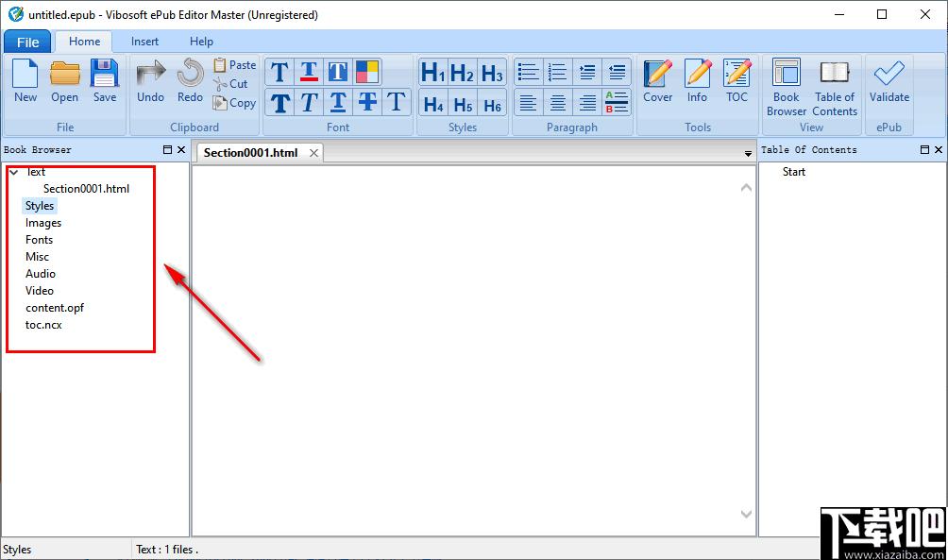Image resolution: width=948 pixels, height=560 pixels.
Task: Apply Heading 3 style
Action: 492,73
